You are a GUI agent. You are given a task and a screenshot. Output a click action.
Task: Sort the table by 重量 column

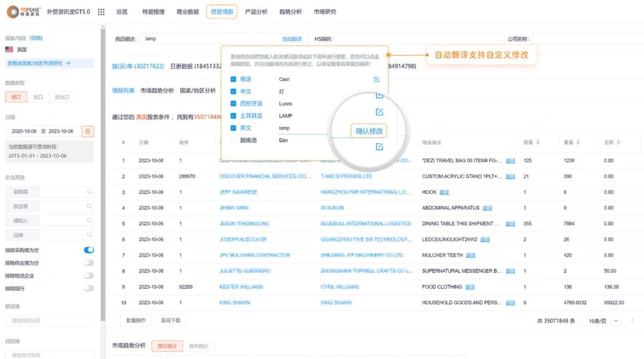coord(578,142)
